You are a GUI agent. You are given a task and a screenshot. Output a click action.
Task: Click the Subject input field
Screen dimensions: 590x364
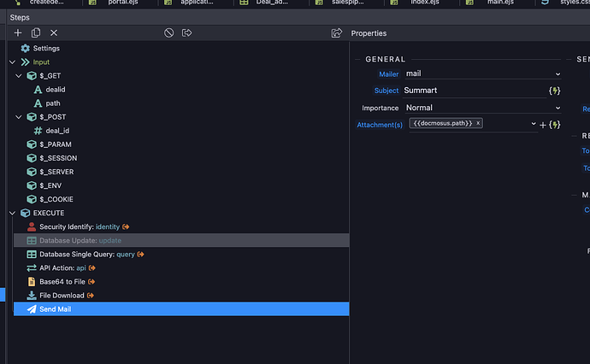[x=474, y=91]
